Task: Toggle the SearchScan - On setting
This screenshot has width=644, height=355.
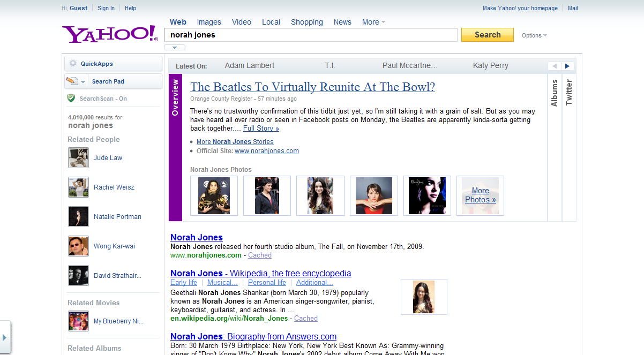Action: pyautogui.click(x=103, y=99)
